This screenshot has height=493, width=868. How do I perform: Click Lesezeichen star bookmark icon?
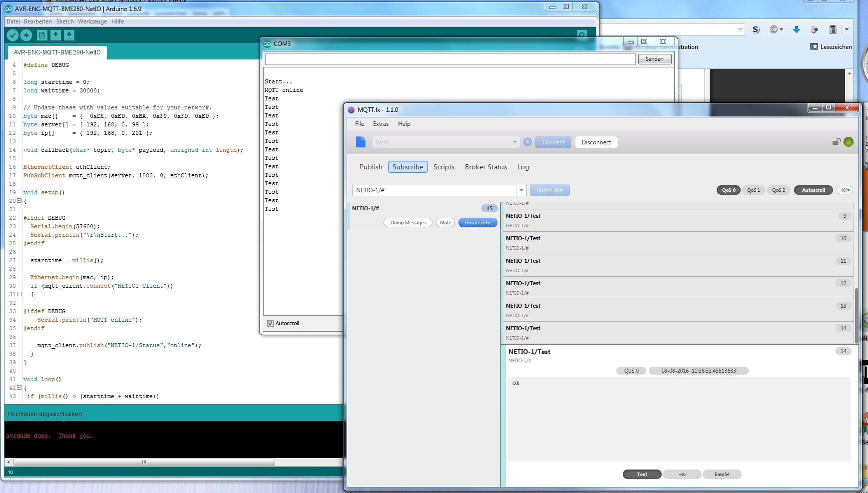tap(814, 46)
